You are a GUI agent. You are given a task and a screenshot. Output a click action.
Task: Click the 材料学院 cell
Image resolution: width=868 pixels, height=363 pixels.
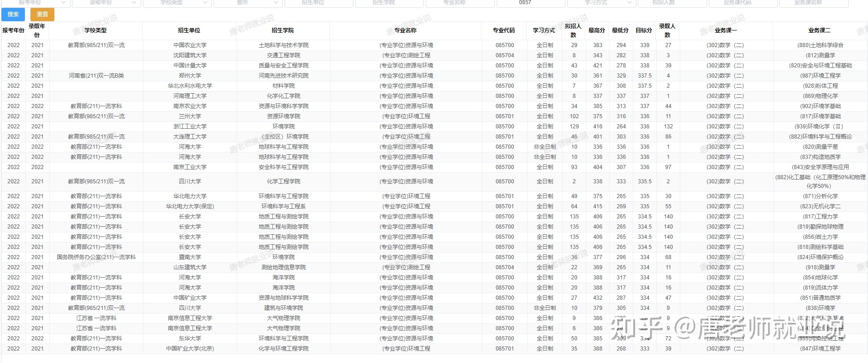283,86
